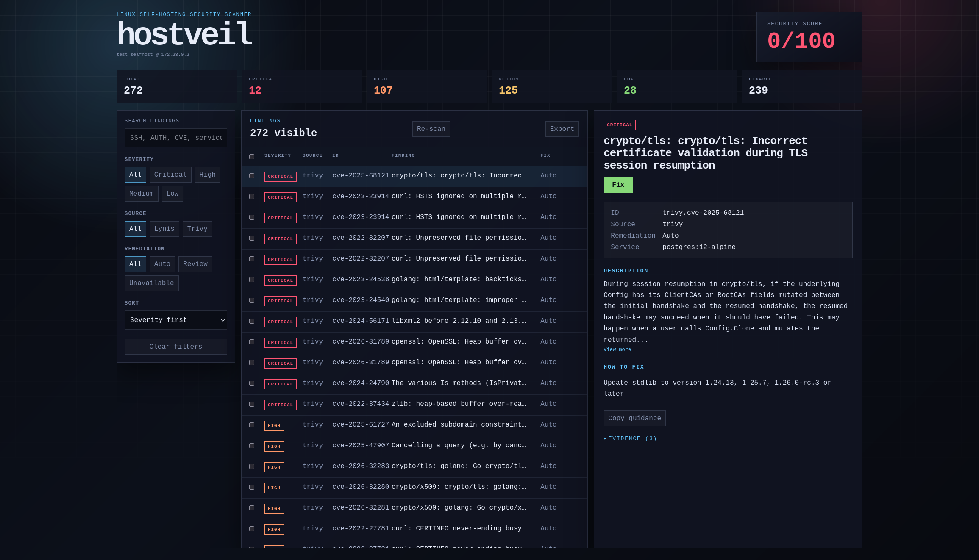The image size is (979, 560).
Task: Open the Fixable 239 stat card
Action: pos(802,86)
